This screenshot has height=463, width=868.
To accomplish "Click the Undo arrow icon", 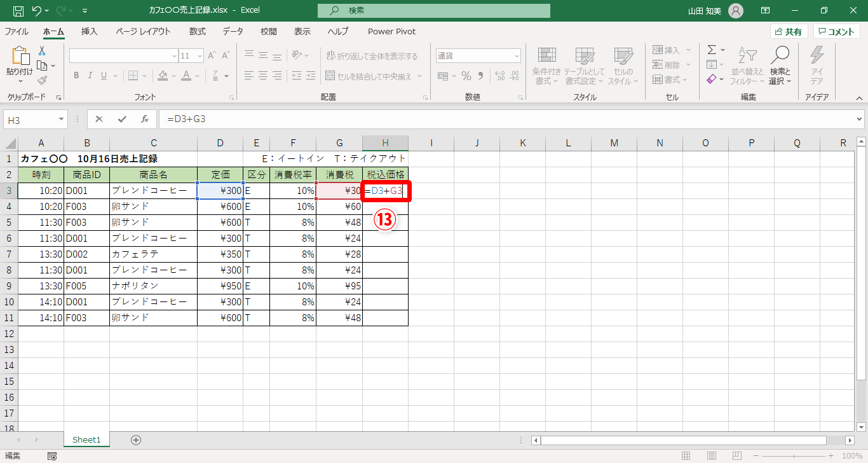I will coord(37,11).
